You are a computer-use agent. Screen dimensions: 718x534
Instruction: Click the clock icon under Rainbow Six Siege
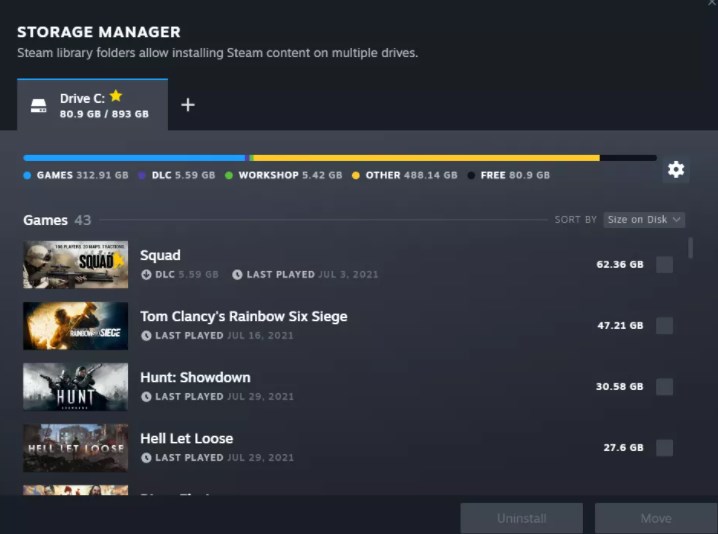click(146, 336)
